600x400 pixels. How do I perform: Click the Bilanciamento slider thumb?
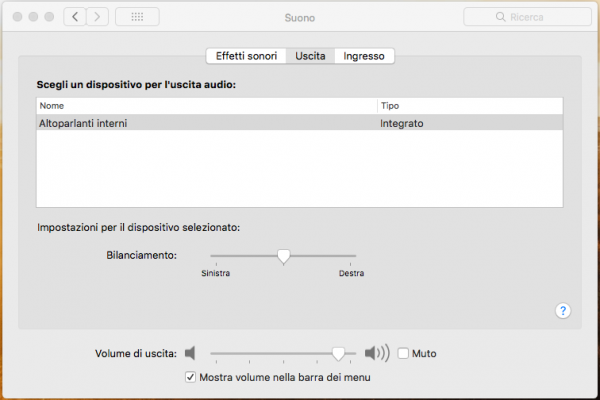tap(284, 257)
